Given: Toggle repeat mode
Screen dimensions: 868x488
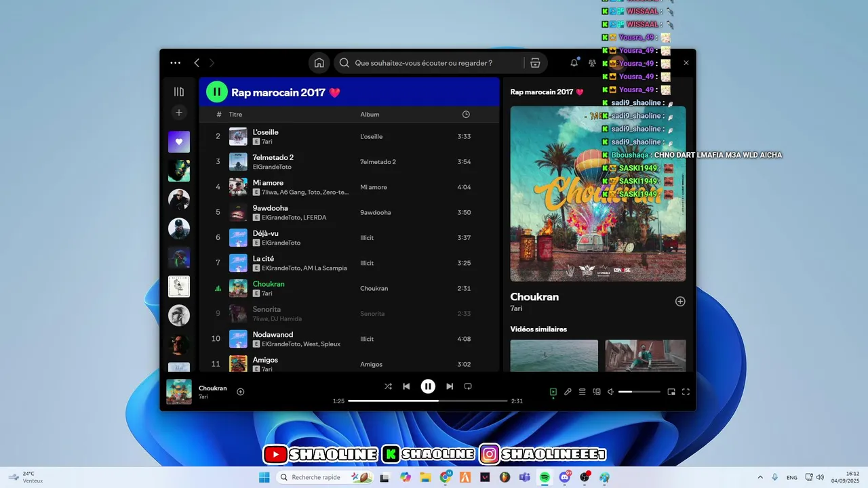Looking at the screenshot, I should click(468, 386).
